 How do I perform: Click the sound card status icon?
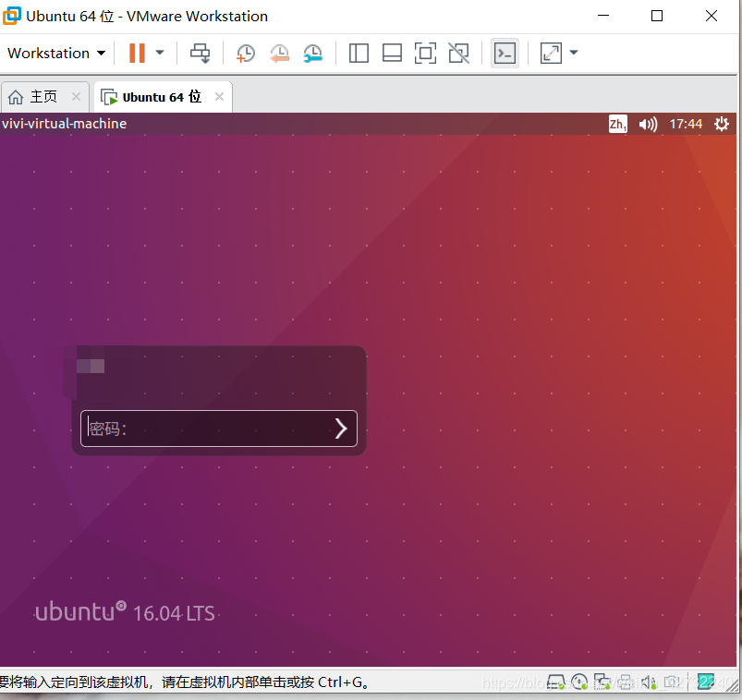click(x=649, y=682)
